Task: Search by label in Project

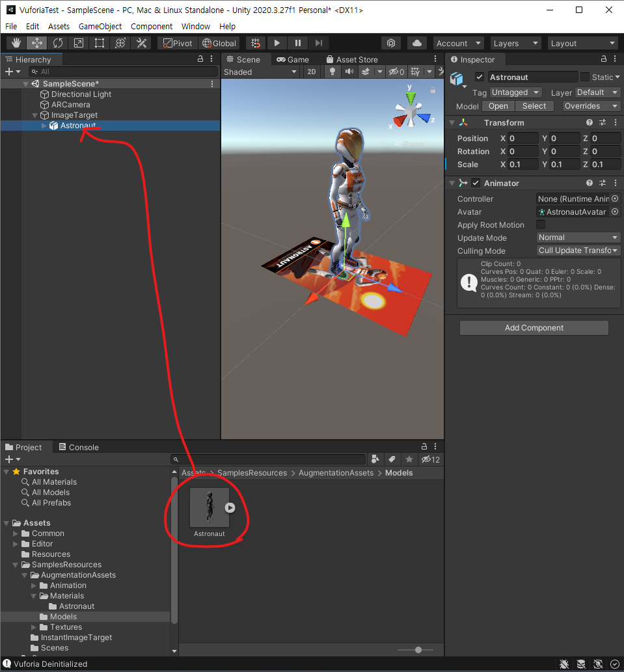Action: [x=392, y=459]
